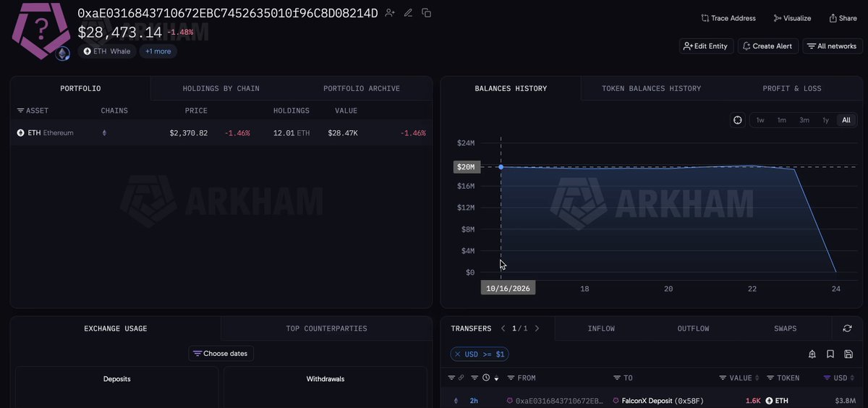Set chart range to 1m
This screenshot has height=408, width=868.
click(782, 120)
